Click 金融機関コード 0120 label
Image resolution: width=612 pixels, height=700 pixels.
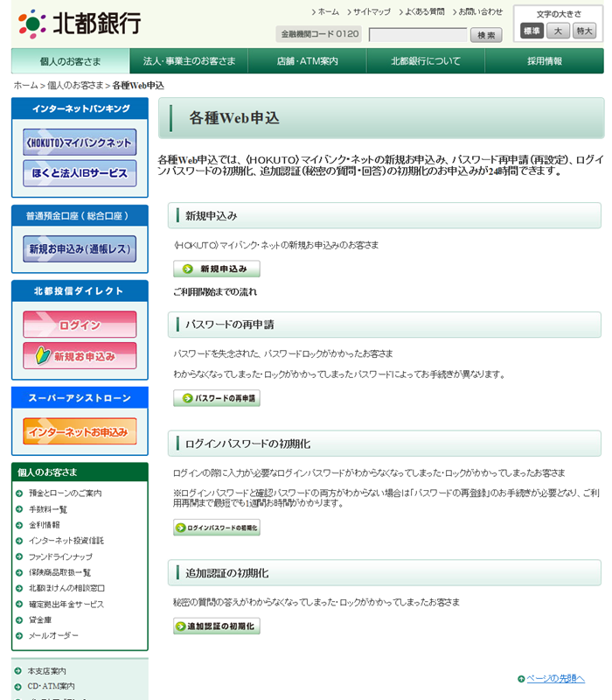click(319, 34)
